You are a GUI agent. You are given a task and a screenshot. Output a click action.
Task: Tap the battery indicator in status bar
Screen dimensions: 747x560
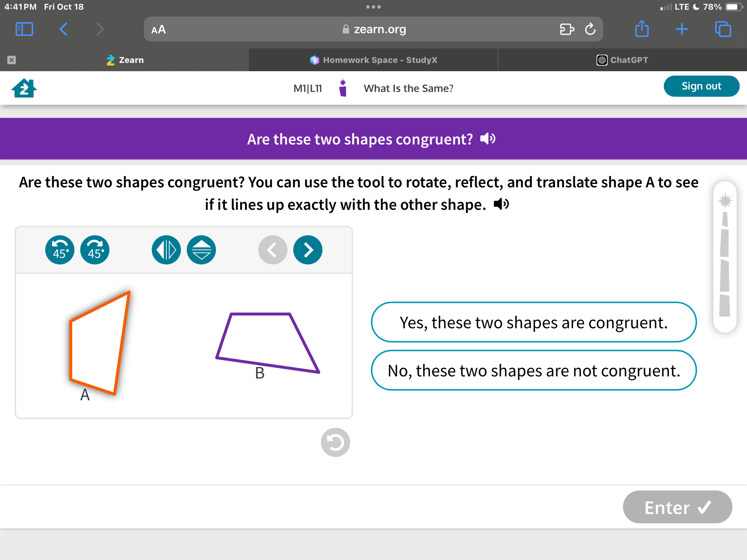click(733, 7)
